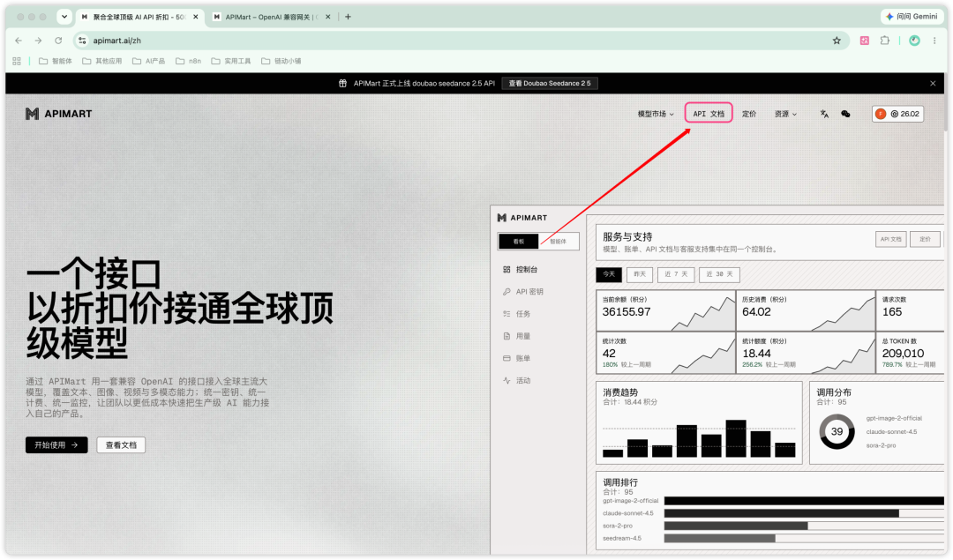
Task: Open 账单 in dashboard sidebar
Action: click(x=516, y=358)
